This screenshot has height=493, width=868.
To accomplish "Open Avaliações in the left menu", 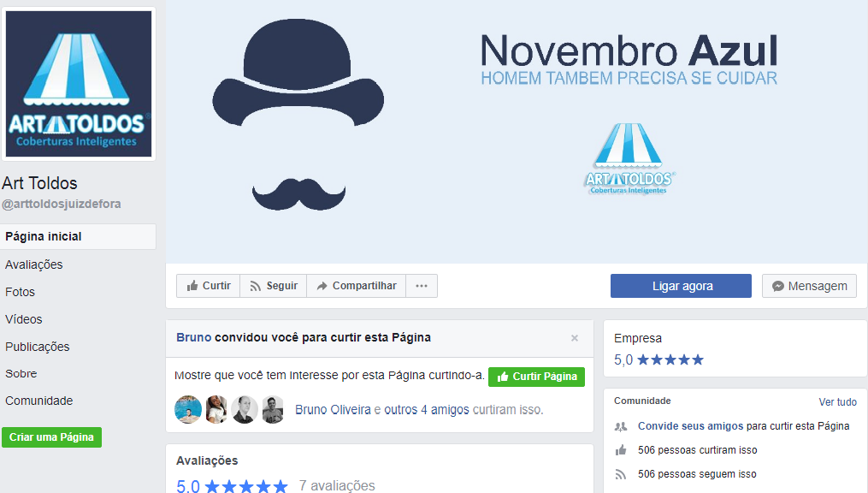I will pos(34,264).
